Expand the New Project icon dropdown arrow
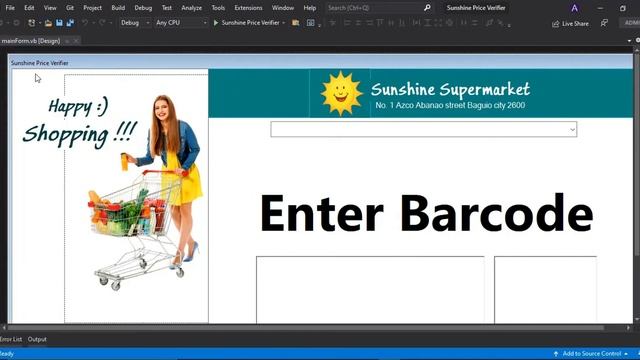Viewport: 640px width, 360px height. click(x=40, y=23)
